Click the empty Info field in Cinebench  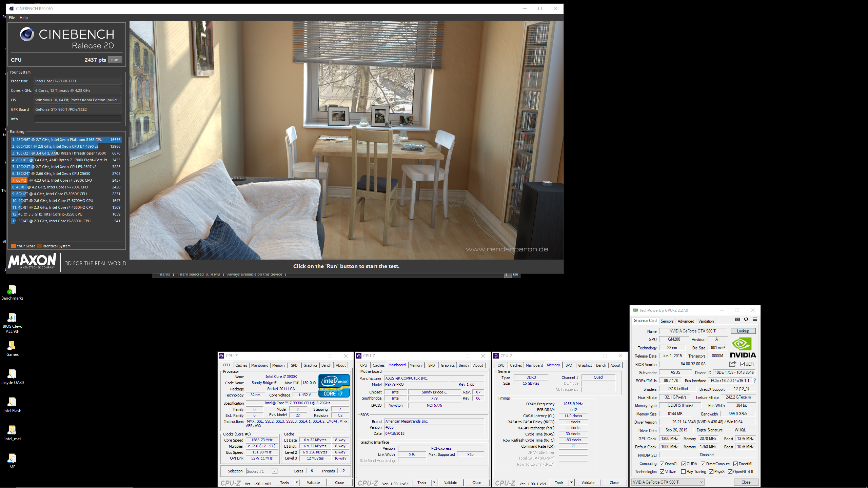tap(78, 119)
